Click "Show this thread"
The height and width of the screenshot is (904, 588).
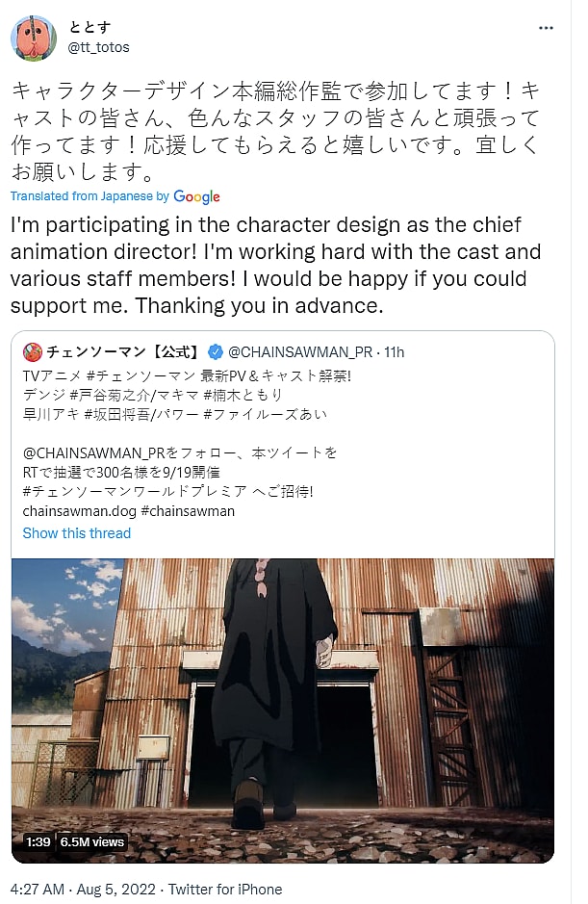coord(77,532)
